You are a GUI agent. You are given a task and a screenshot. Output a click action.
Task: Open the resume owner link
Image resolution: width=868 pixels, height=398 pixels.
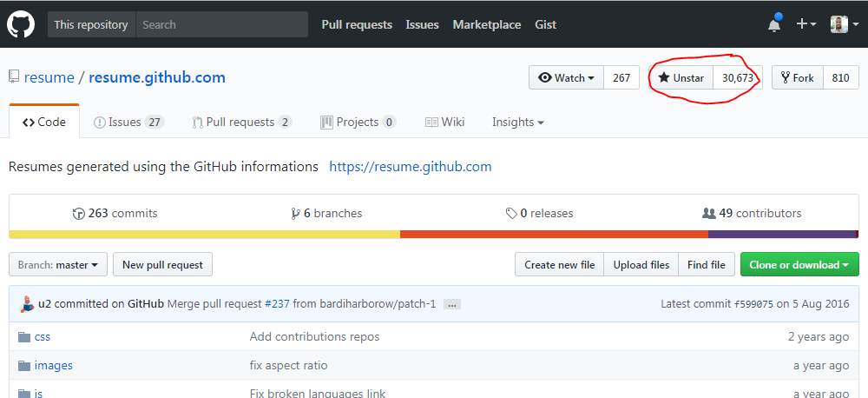[x=49, y=77]
